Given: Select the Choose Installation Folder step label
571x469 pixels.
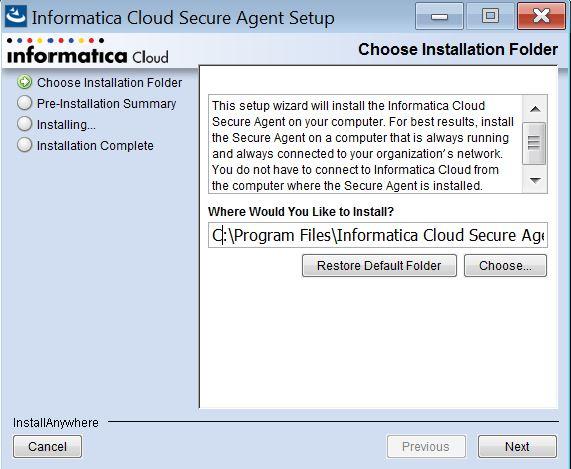Looking at the screenshot, I should [109, 83].
